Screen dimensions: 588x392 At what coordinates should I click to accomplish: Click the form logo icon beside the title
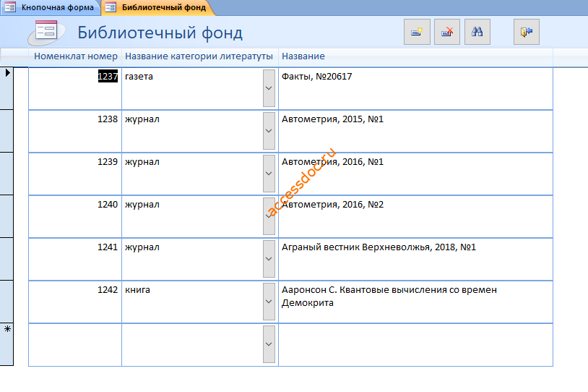pyautogui.click(x=46, y=33)
